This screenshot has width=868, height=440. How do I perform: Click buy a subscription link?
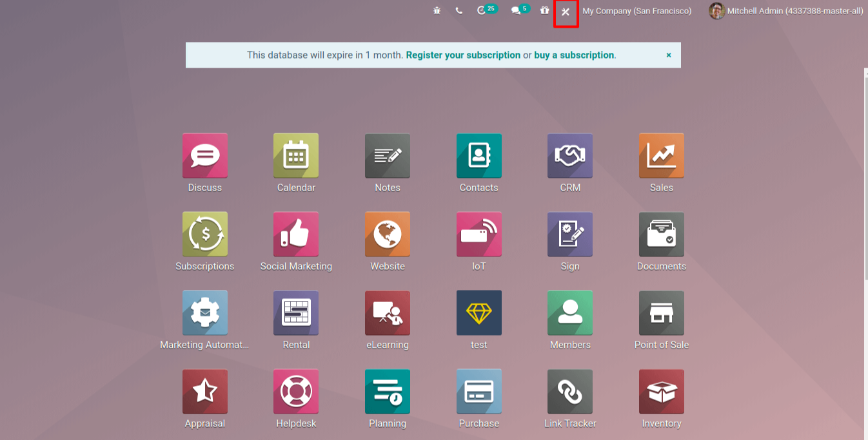click(574, 55)
